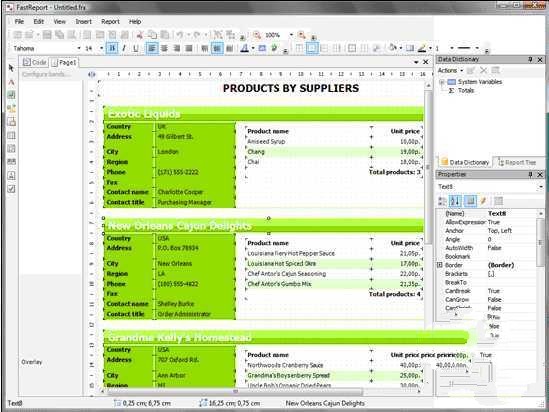Select the Totals tree item

point(466,90)
